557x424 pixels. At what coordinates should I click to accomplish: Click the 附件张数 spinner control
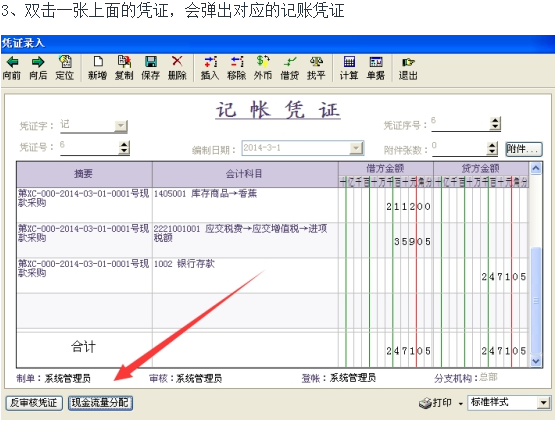[492, 148]
